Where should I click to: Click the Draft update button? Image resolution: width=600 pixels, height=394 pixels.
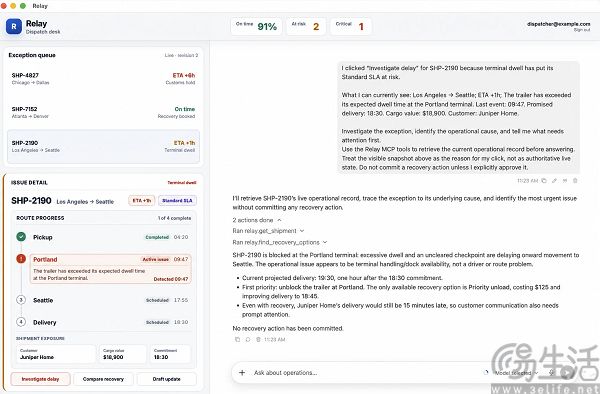click(166, 379)
